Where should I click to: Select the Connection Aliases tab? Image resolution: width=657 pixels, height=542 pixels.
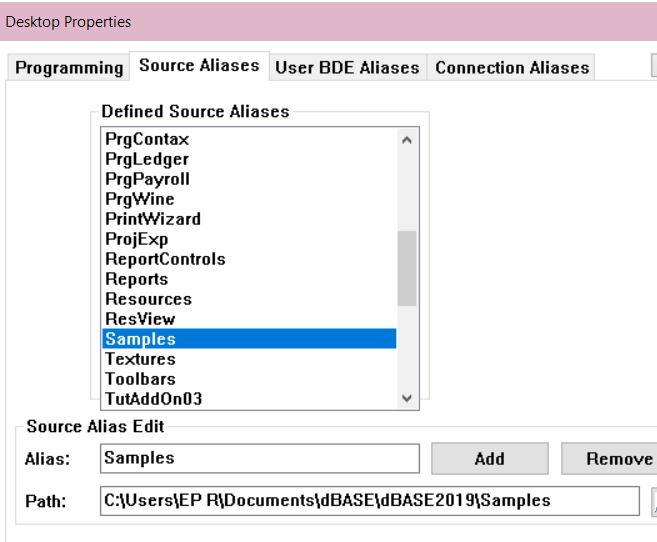coord(512,68)
